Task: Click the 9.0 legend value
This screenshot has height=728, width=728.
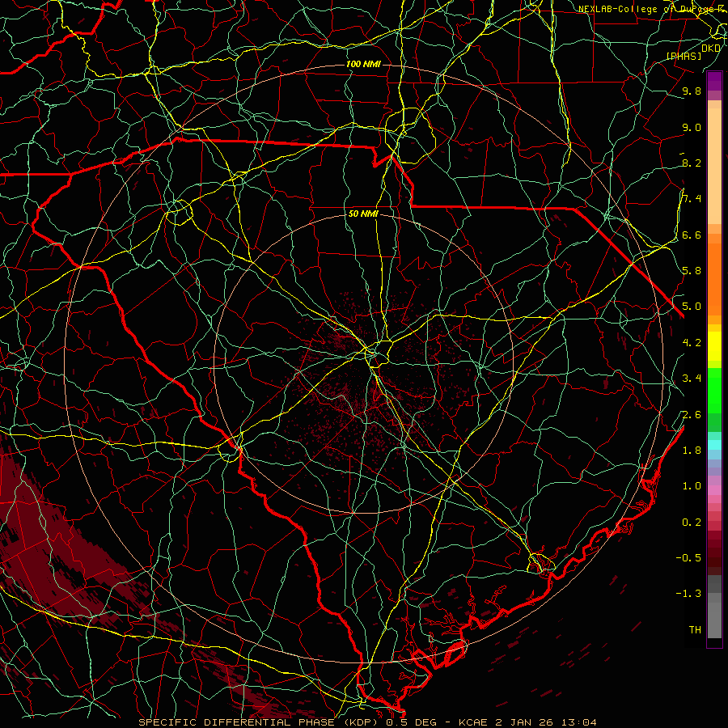Action: (692, 127)
